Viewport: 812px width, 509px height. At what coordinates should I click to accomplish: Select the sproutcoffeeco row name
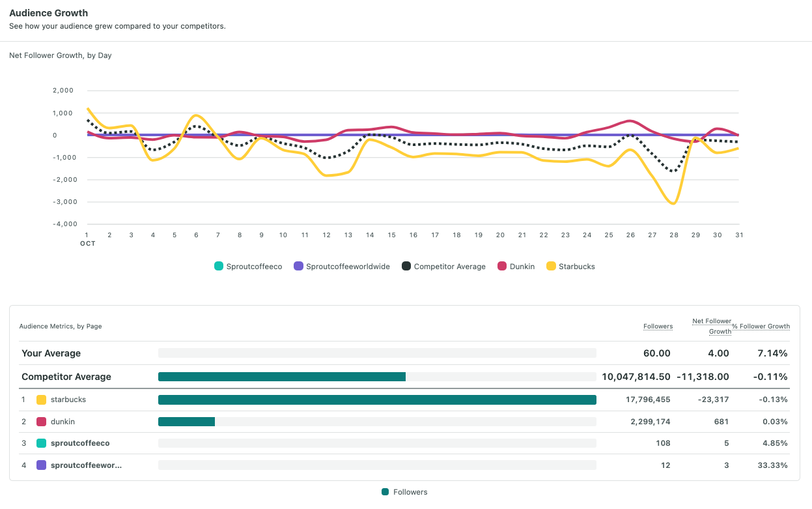tap(80, 443)
